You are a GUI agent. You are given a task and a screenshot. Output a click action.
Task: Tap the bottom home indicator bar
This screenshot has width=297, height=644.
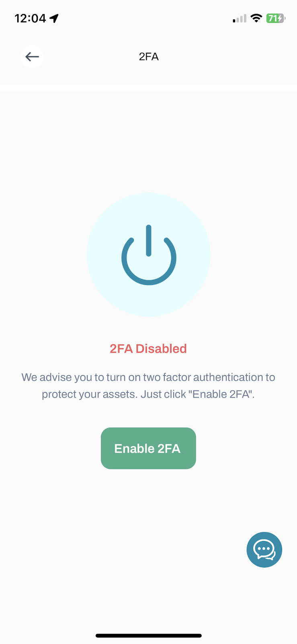pos(148,636)
